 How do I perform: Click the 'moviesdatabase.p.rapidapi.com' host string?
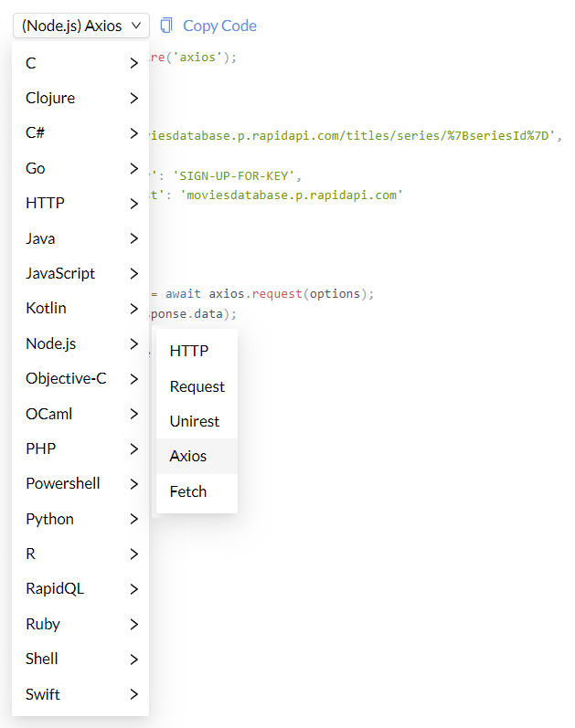292,195
